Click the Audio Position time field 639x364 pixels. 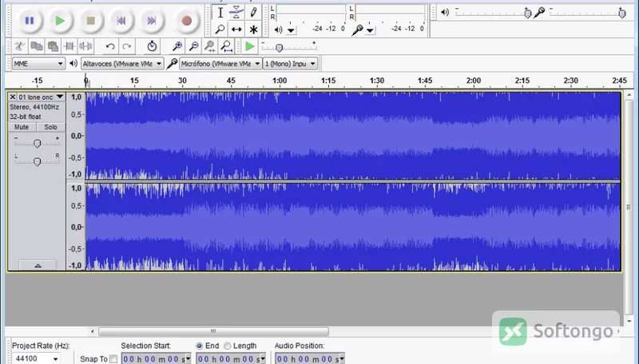coord(310,358)
